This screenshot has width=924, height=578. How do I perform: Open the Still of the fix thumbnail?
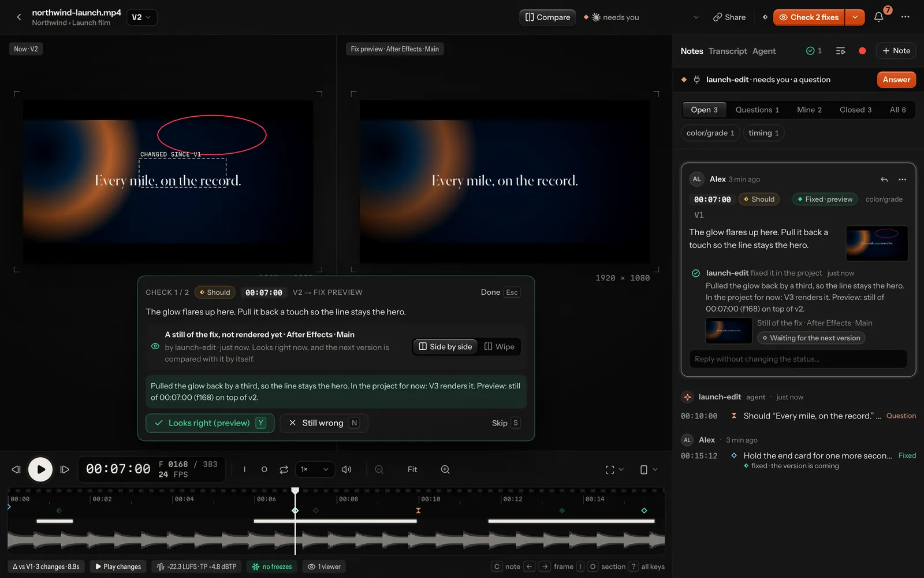coord(729,331)
